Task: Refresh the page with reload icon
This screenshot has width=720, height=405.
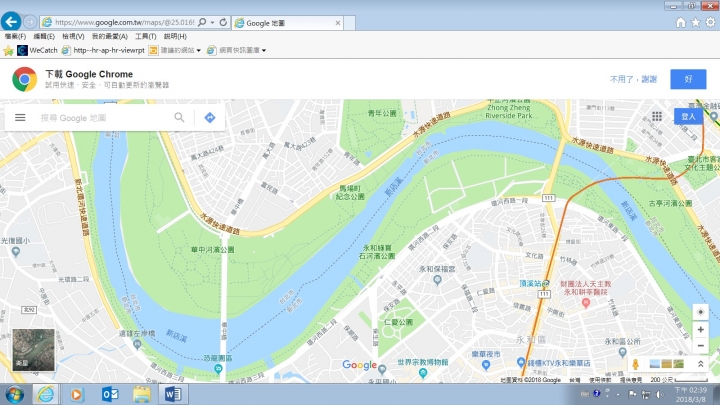Action: click(x=223, y=22)
